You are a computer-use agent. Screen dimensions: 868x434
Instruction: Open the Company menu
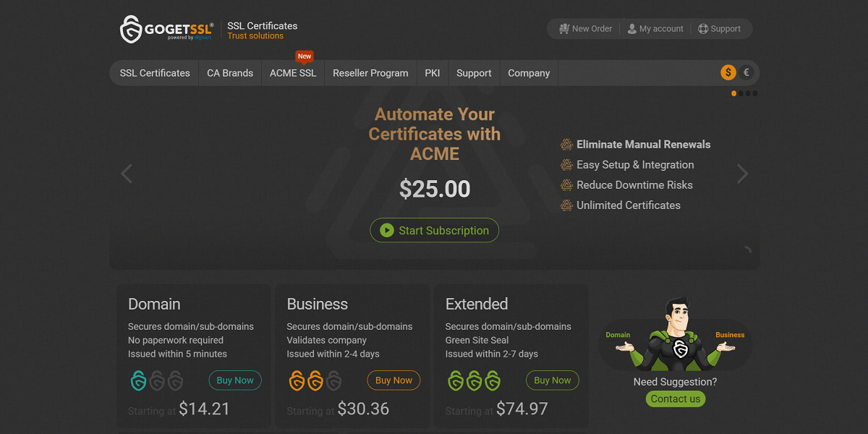[529, 73]
